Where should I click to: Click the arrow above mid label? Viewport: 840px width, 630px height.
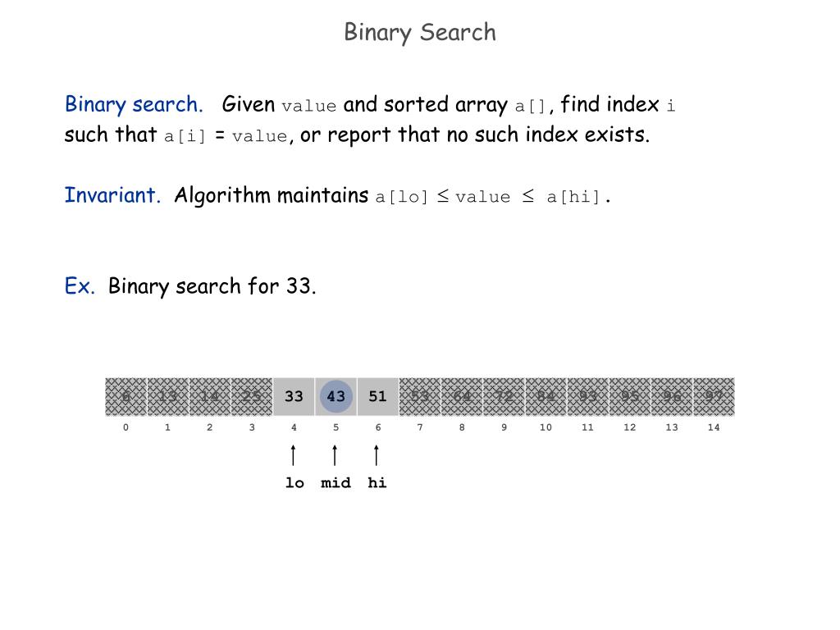click(x=335, y=454)
